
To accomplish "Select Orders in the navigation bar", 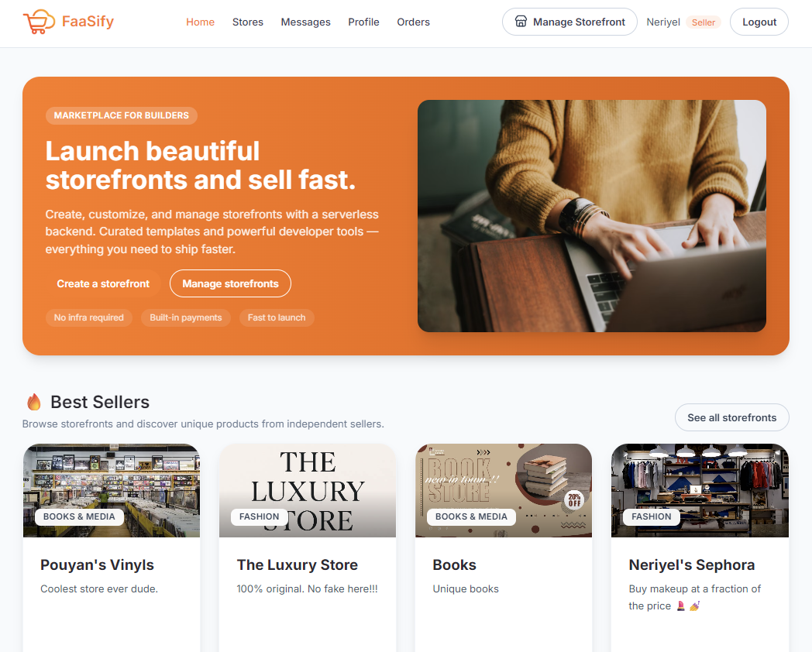I will (x=413, y=22).
